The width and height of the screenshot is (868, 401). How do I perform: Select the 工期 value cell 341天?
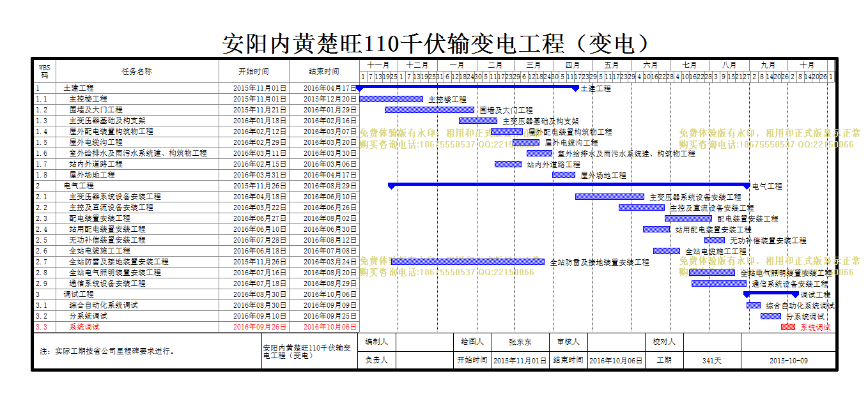(712, 361)
